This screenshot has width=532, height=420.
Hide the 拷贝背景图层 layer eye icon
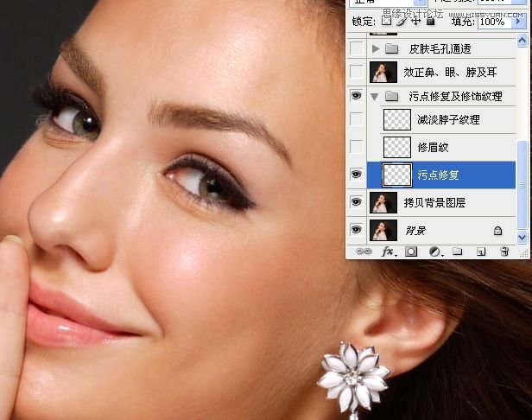[356, 202]
